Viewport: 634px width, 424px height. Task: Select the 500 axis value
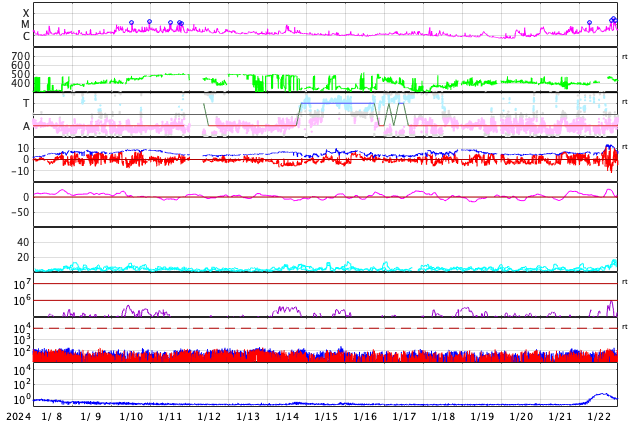point(21,74)
